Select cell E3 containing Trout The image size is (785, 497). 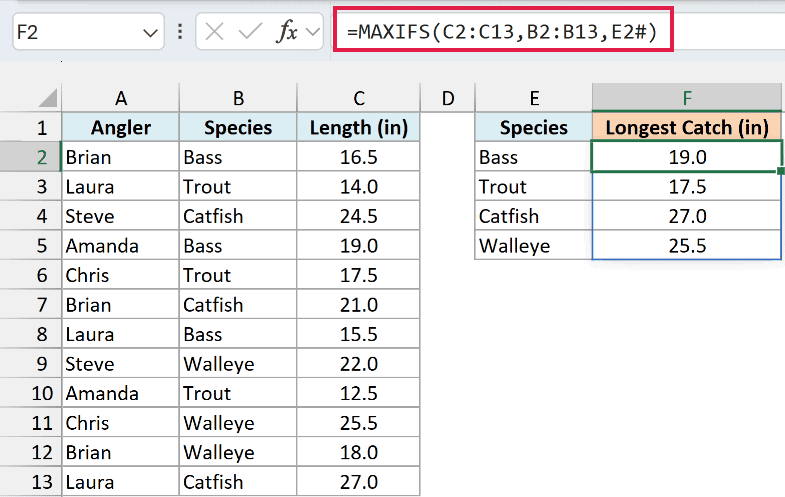pyautogui.click(x=534, y=186)
